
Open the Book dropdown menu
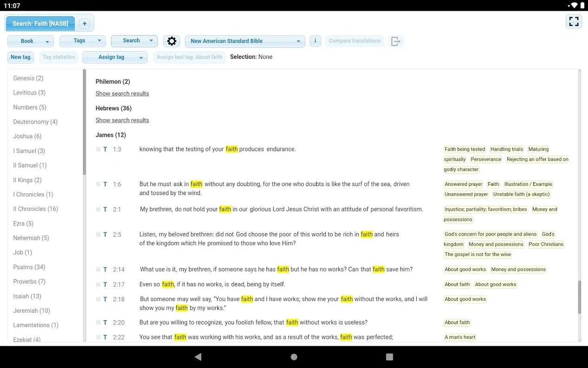pos(31,41)
